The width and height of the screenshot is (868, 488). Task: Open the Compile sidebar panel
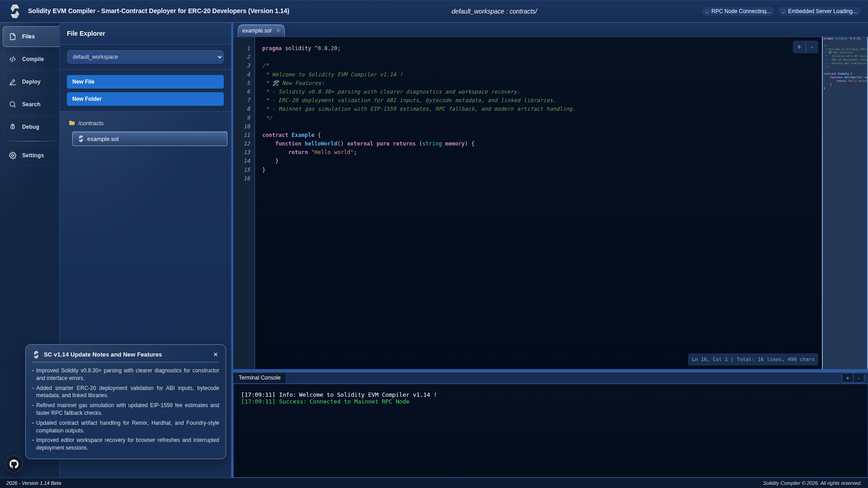tap(31, 59)
